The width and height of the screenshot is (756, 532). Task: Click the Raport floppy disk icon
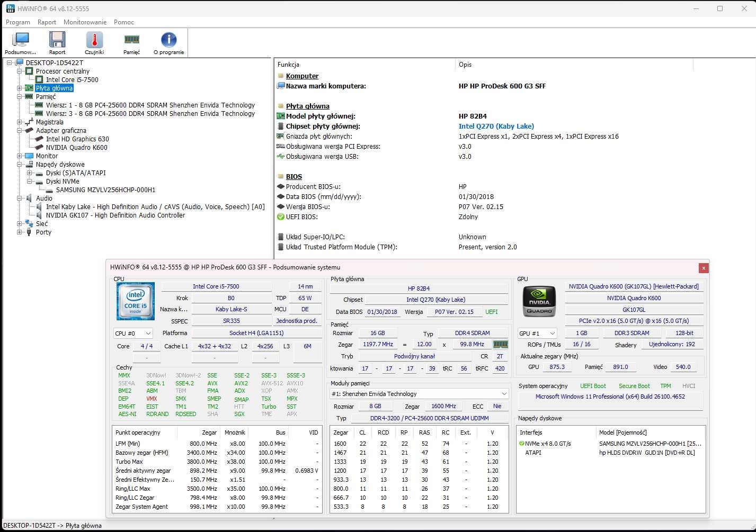click(57, 40)
